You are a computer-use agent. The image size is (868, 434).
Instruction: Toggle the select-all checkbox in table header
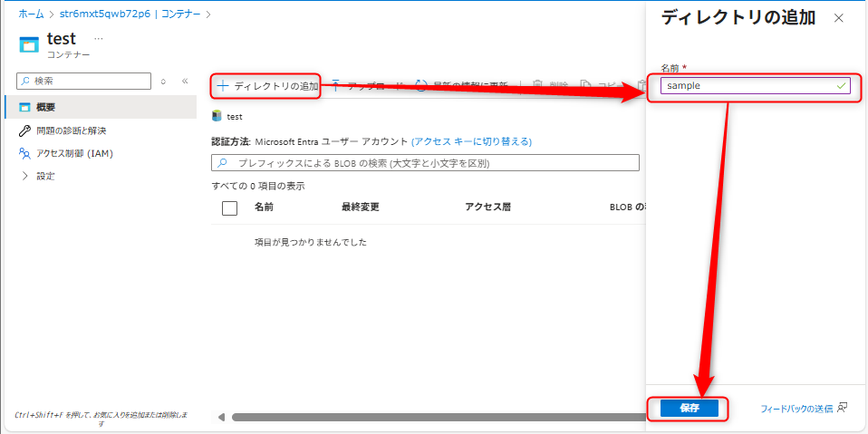(229, 208)
